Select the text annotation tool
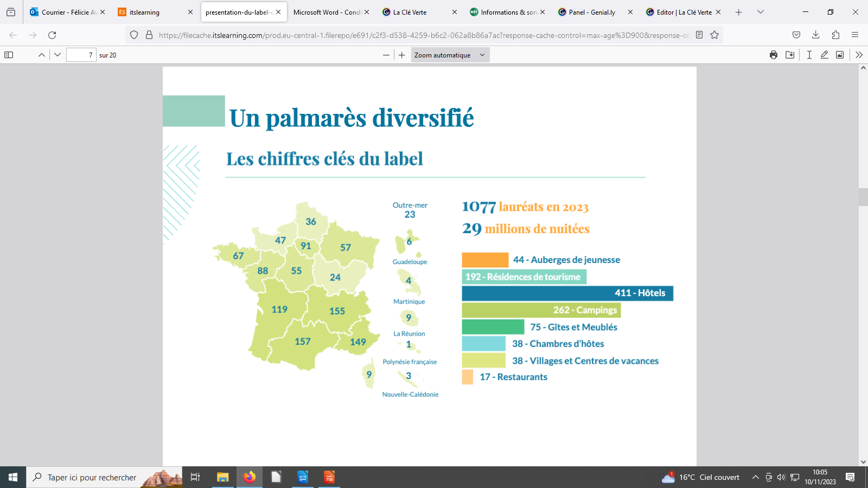 (x=809, y=55)
